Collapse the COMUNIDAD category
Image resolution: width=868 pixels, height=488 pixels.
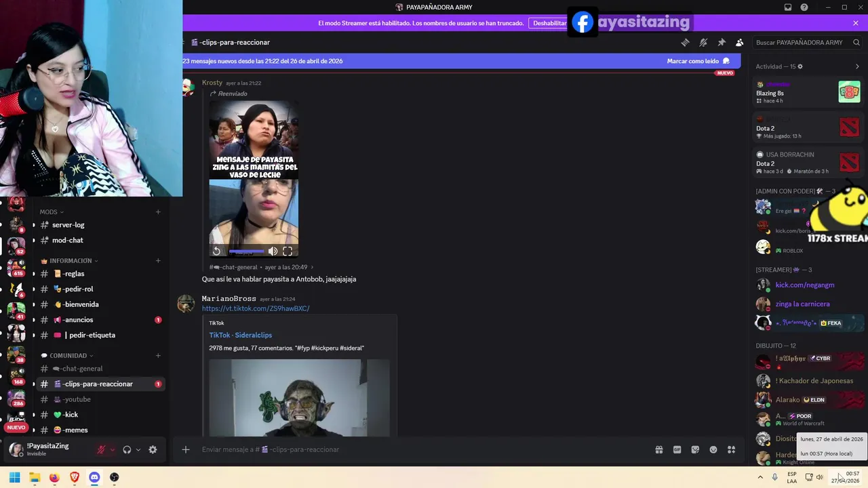[67, 356]
